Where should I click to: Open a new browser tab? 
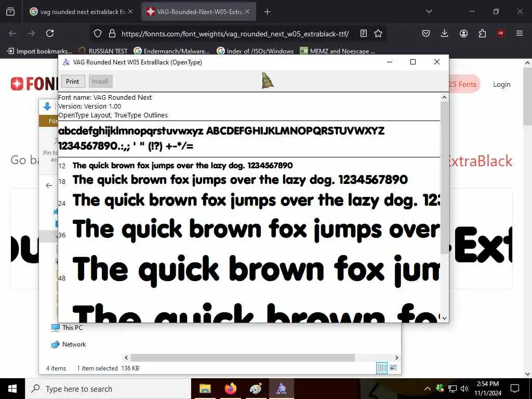pos(268,12)
